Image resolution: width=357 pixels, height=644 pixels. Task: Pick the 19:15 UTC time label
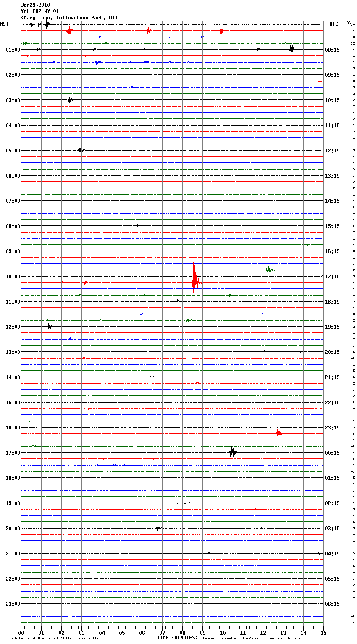click(x=332, y=327)
